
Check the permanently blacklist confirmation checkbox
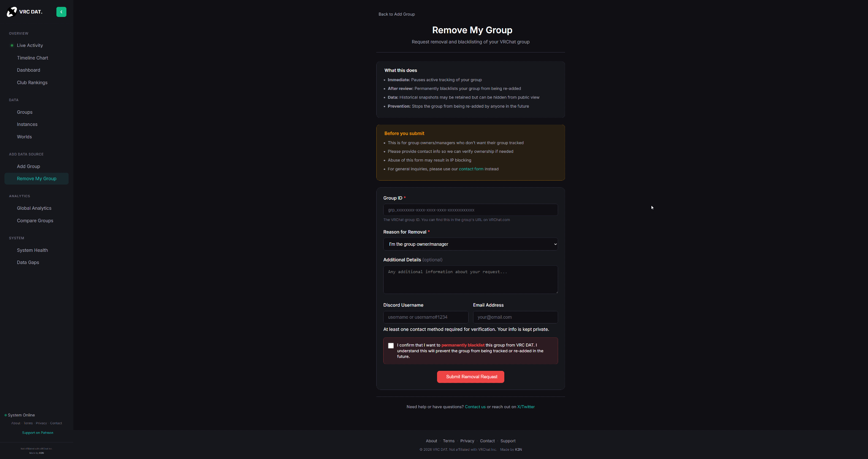click(391, 346)
